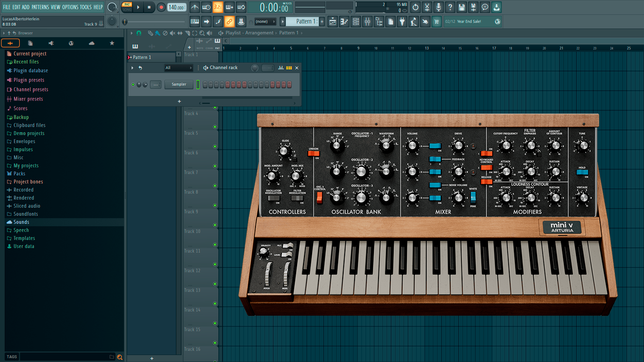Open the All channel filter dropdown

(178, 68)
